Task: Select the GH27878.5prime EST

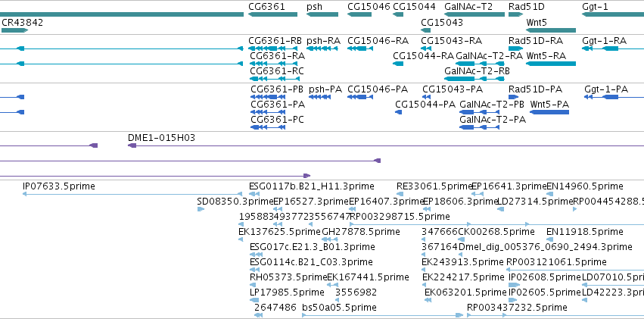Action: (x=329, y=239)
